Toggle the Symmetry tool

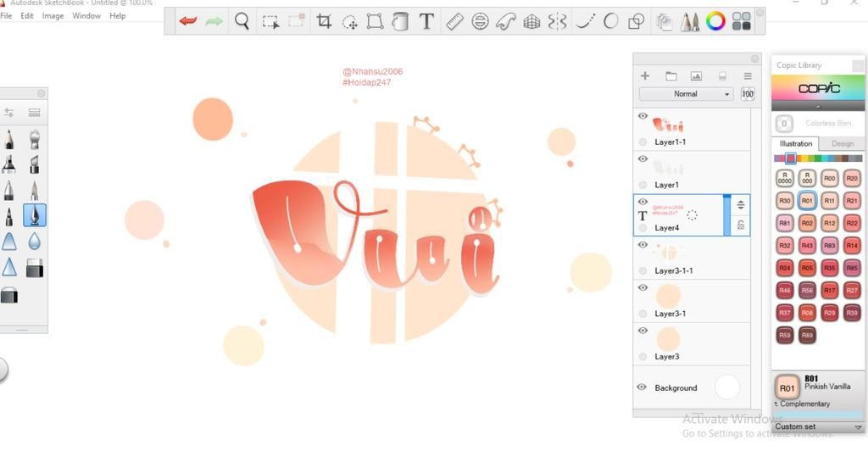pyautogui.click(x=558, y=21)
